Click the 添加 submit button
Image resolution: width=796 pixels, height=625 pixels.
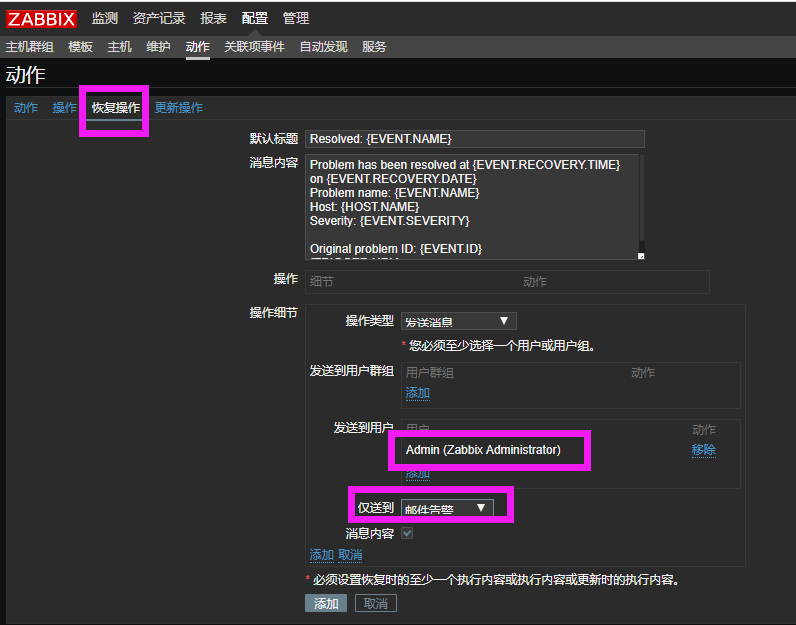pyautogui.click(x=326, y=603)
